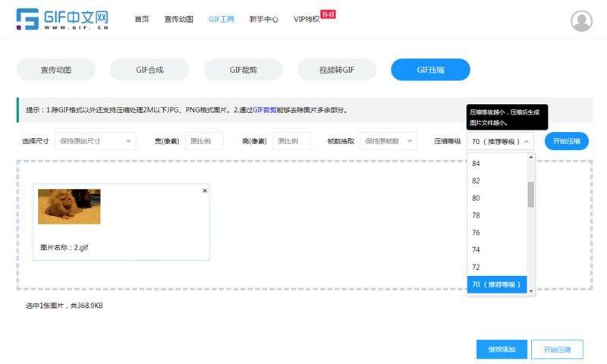The height and width of the screenshot is (364, 607).
Task: Choose compression level 76
Action: pyautogui.click(x=497, y=233)
